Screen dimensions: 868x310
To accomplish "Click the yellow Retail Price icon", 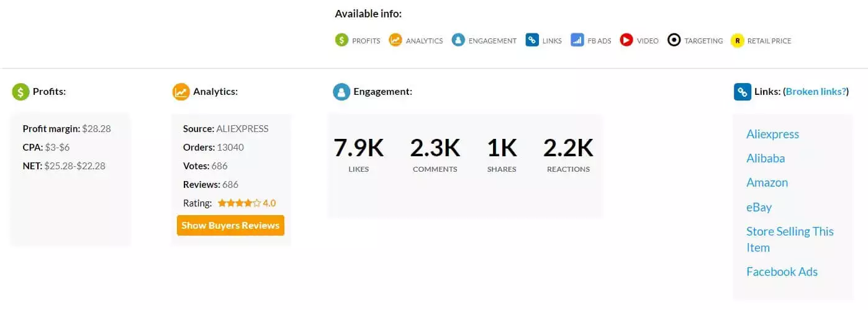I will (737, 40).
